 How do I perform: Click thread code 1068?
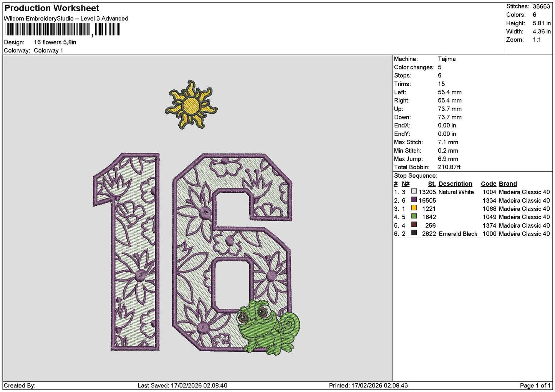[489, 209]
